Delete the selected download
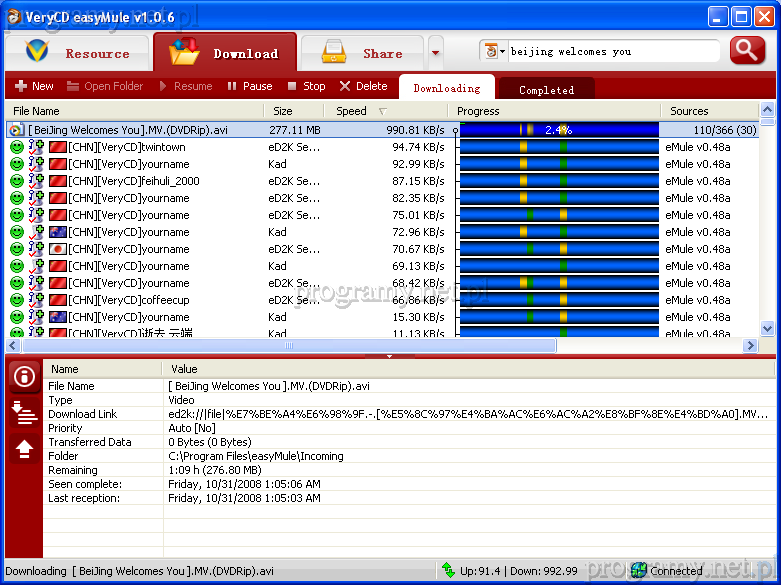 point(363,86)
